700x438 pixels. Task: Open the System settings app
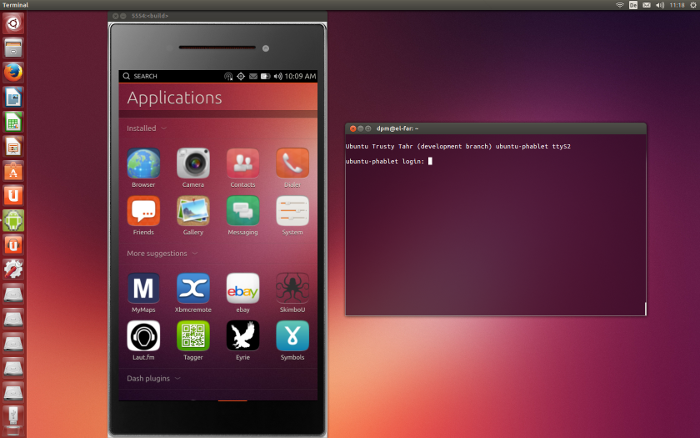292,211
